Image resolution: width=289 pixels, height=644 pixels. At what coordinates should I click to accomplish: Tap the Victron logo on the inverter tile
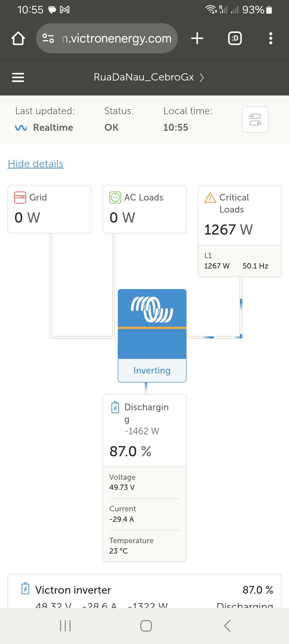tap(152, 309)
